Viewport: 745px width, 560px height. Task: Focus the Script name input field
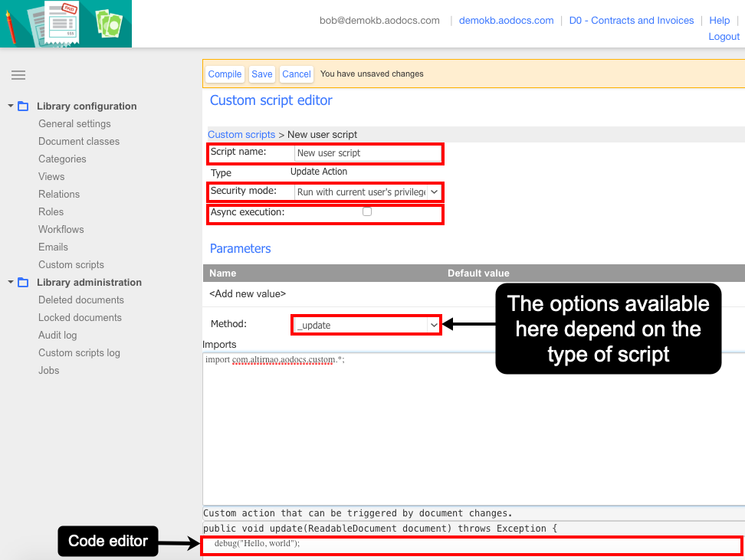367,153
